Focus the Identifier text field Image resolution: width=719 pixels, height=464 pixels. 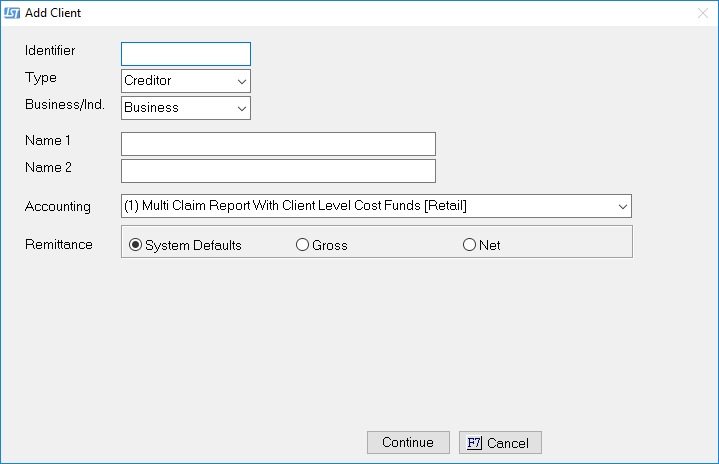coord(186,54)
